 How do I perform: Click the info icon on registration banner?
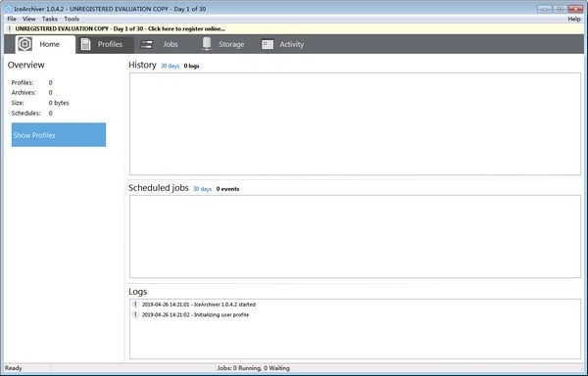point(10,28)
